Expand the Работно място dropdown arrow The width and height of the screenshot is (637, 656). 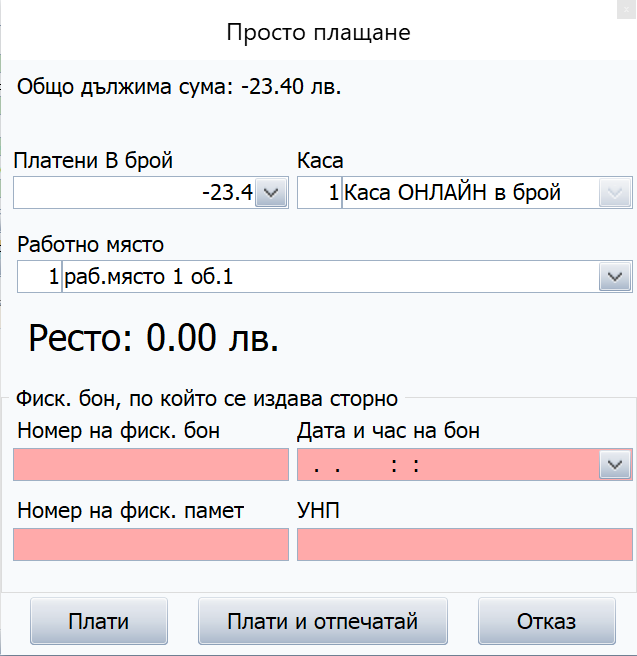614,277
